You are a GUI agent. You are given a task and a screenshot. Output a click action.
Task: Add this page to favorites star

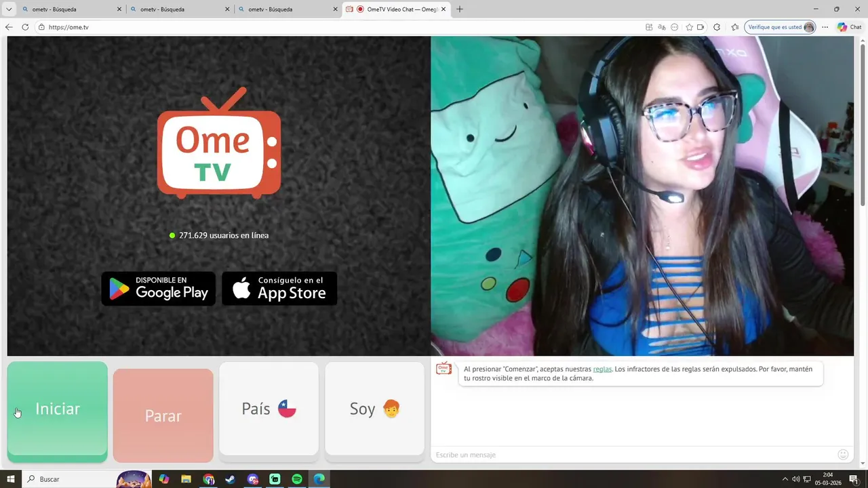[x=690, y=27]
